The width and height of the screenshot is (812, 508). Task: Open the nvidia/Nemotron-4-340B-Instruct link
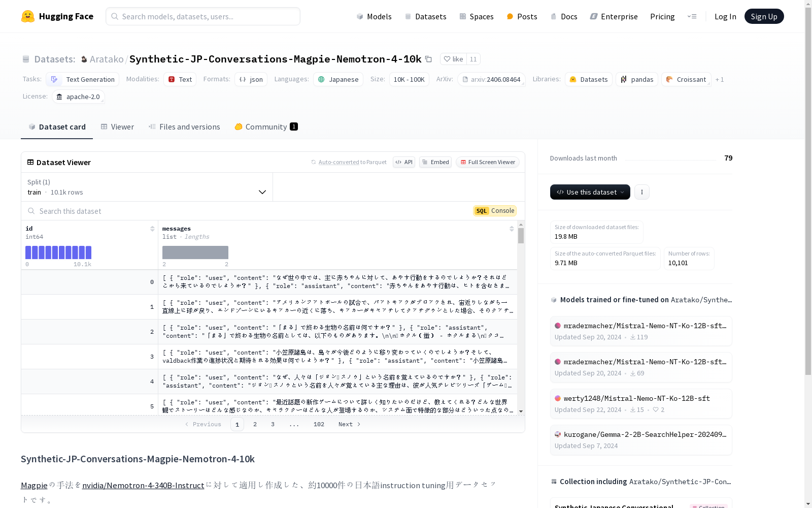(x=143, y=485)
